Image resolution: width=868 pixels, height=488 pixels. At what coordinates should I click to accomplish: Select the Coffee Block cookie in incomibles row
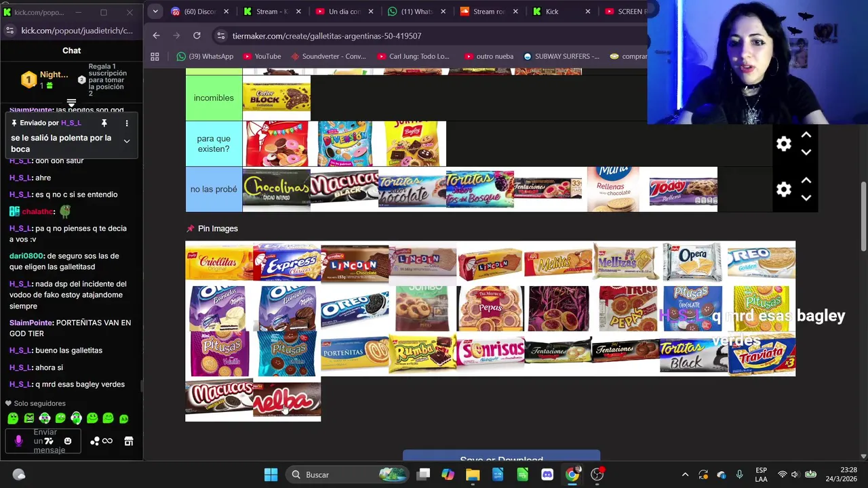pyautogui.click(x=277, y=98)
